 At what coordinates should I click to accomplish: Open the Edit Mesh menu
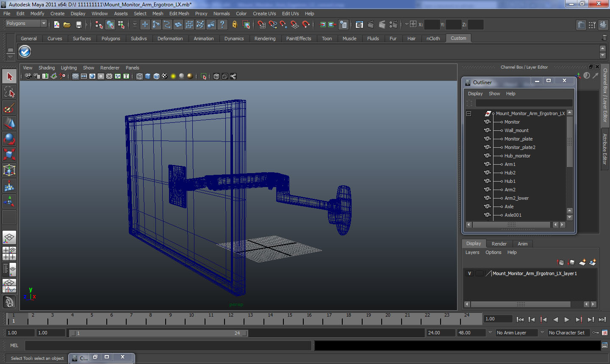(x=179, y=14)
